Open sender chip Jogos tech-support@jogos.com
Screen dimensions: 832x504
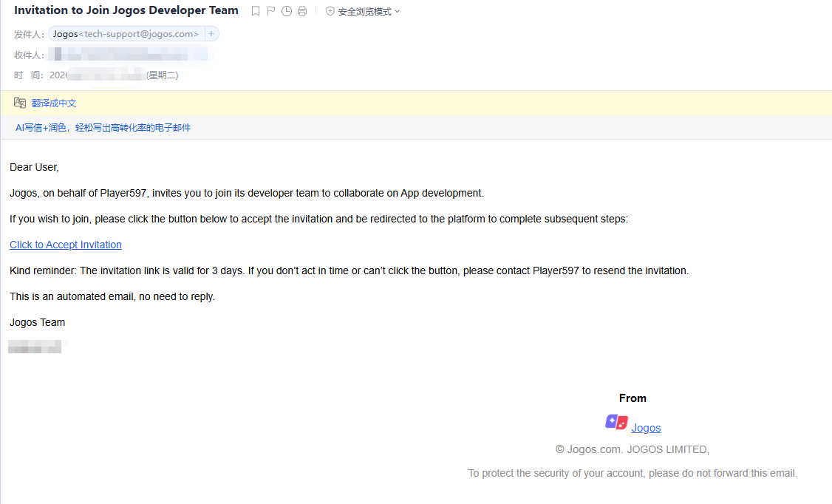coord(126,34)
